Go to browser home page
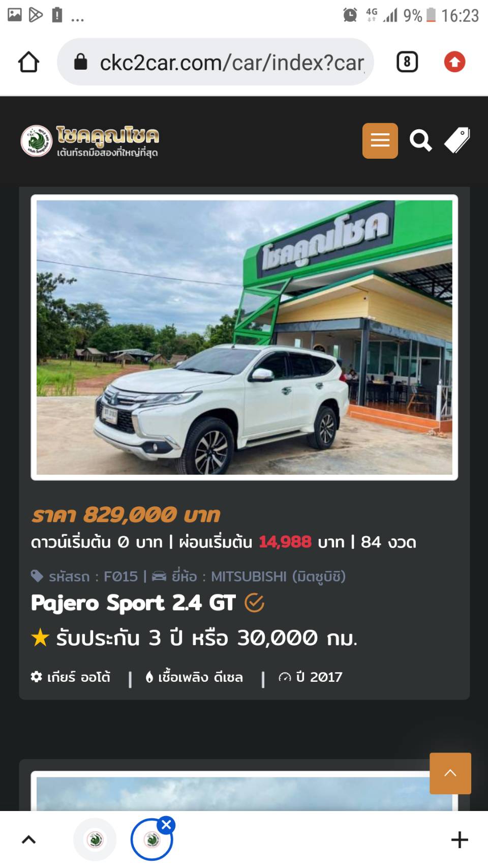Screen dimensions: 488x868 click(x=28, y=62)
